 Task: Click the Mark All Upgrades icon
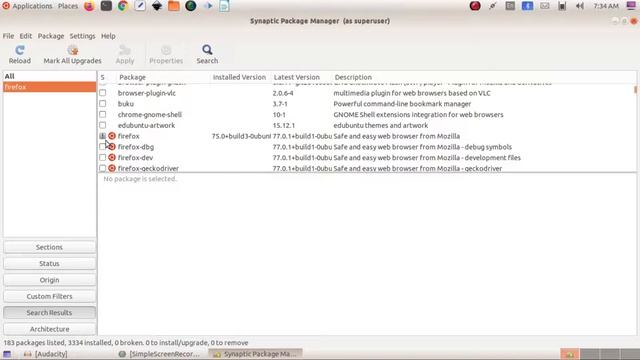pos(73,50)
